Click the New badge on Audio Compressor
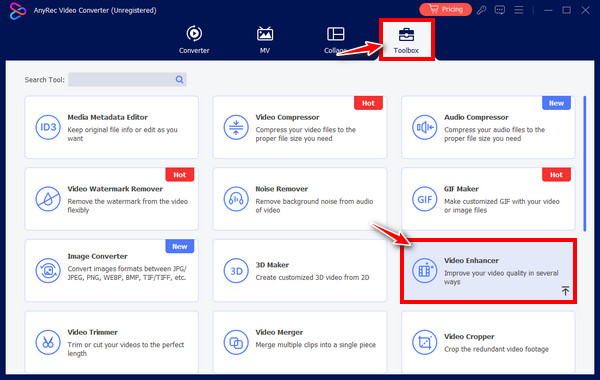Viewport: 600px width, 380px height. 556,103
